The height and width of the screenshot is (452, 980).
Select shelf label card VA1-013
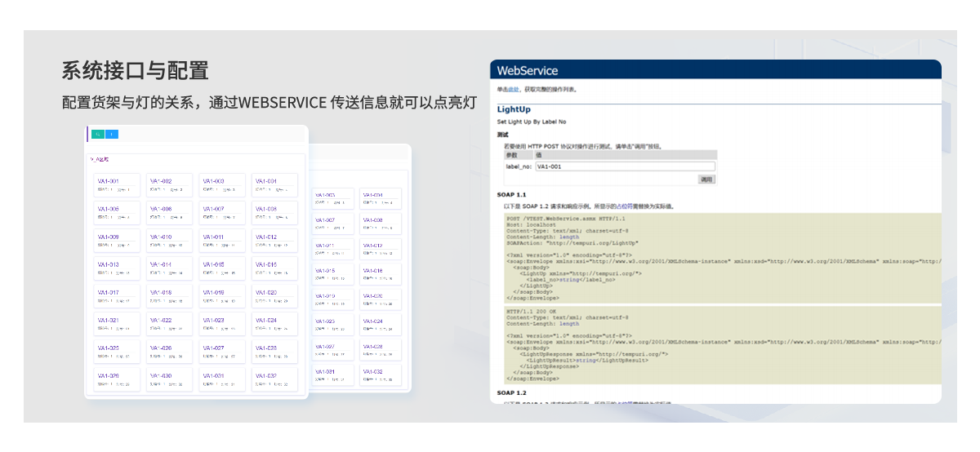(117, 268)
